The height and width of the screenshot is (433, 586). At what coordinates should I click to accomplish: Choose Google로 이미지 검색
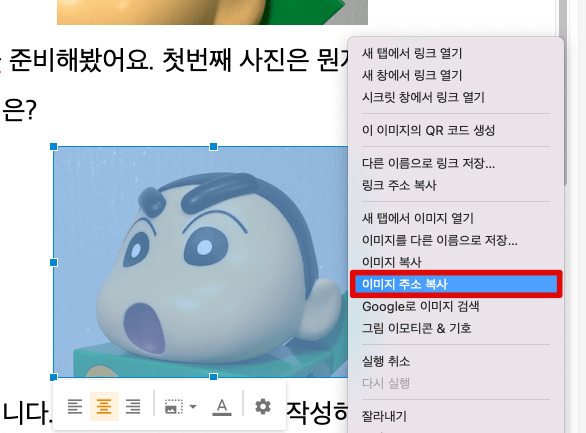tap(421, 306)
